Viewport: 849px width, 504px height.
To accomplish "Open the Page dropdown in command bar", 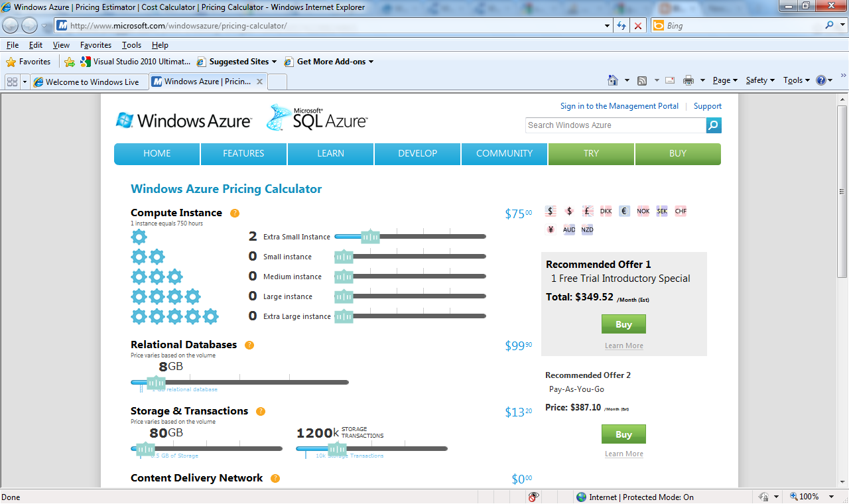I will 725,80.
